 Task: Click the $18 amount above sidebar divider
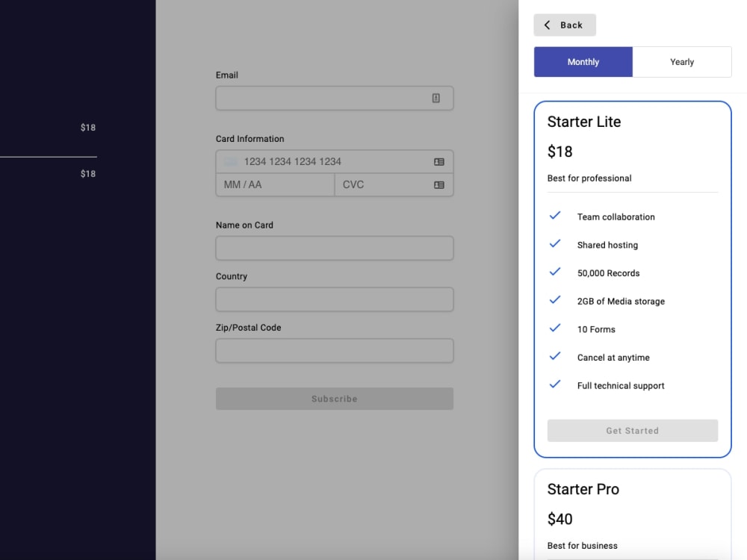[x=87, y=128]
